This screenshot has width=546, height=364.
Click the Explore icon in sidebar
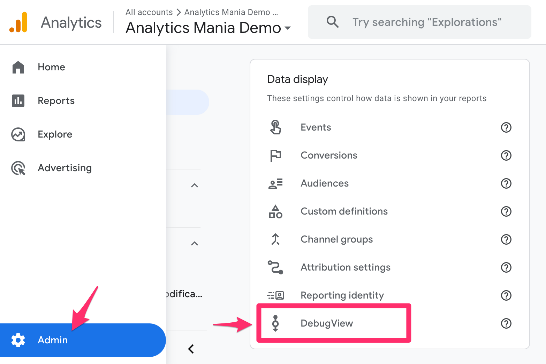(18, 134)
